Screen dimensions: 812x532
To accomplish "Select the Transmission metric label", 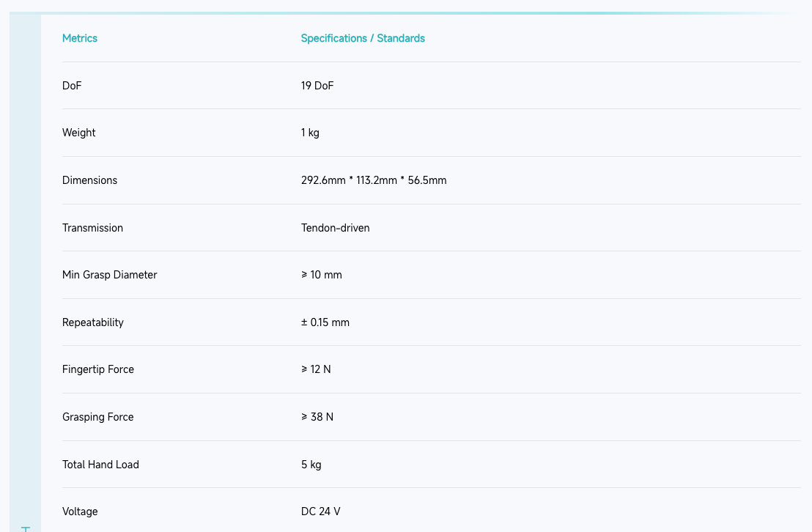I will 92,228.
